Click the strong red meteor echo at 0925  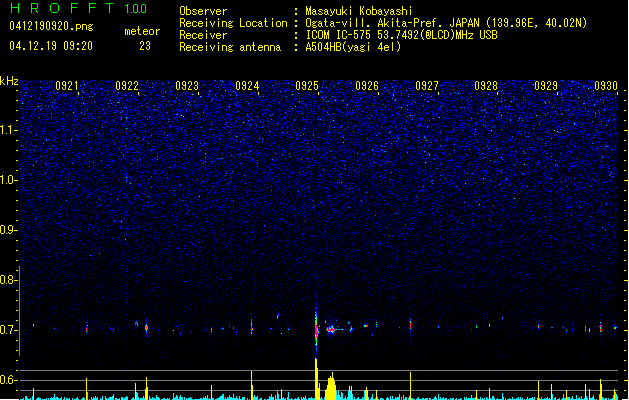click(317, 331)
